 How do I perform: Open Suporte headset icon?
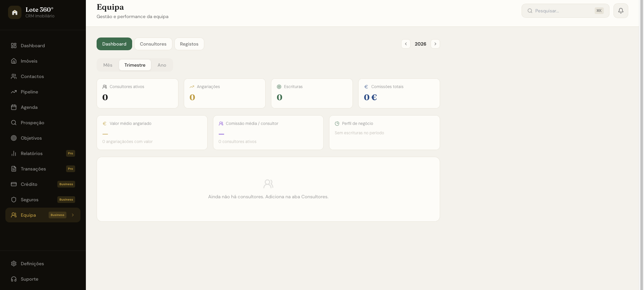point(14,279)
